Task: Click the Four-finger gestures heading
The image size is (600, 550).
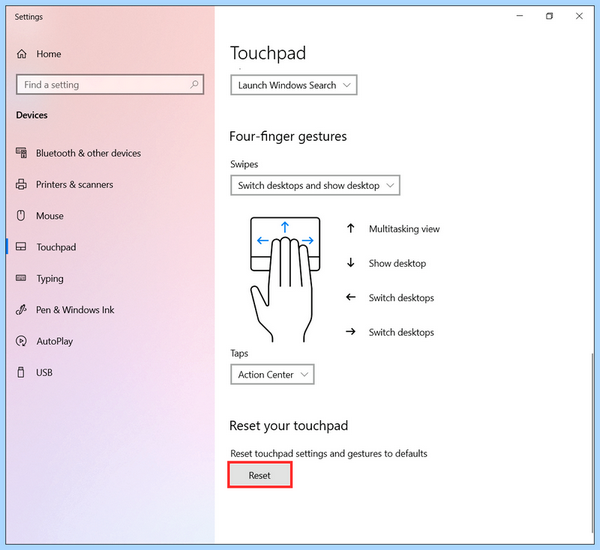Action: coord(288,136)
